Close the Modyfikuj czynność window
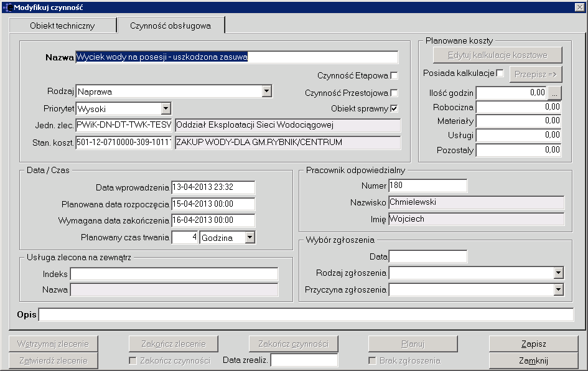Image resolution: width=588 pixels, height=371 pixels. (579, 7)
